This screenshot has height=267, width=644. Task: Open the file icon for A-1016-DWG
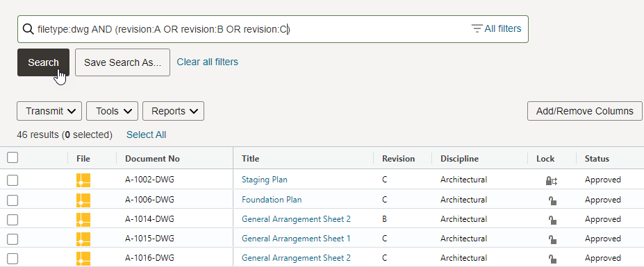point(83,259)
